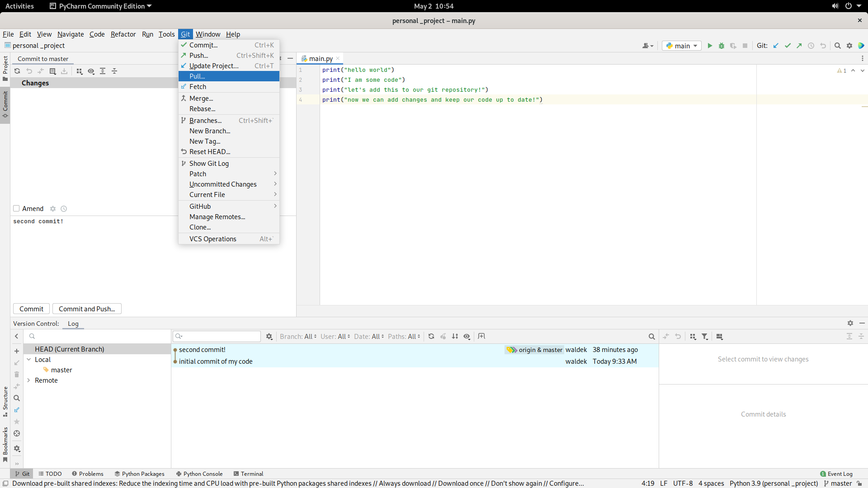Image resolution: width=868 pixels, height=488 pixels.
Task: Open branches pane settings gear
Action: coord(17,449)
